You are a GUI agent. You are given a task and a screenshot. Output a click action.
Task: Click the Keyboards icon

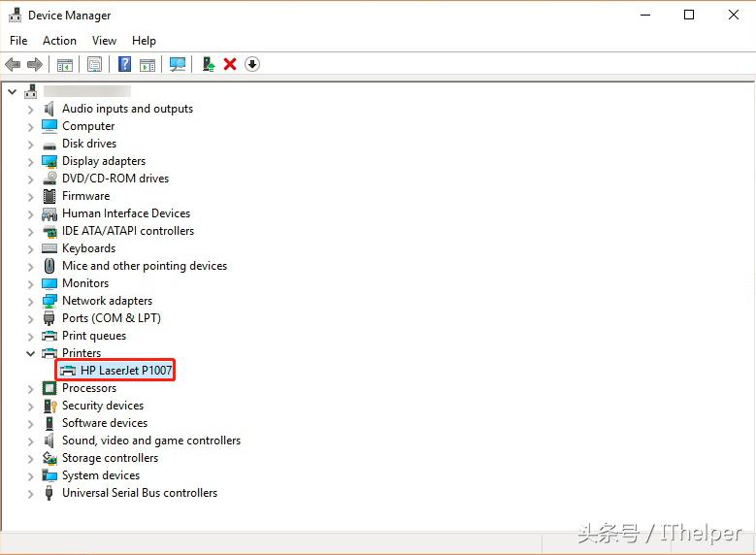[x=49, y=248]
